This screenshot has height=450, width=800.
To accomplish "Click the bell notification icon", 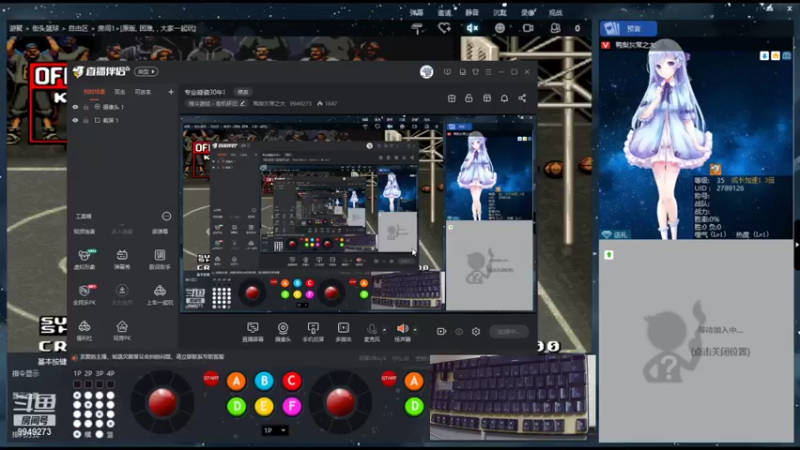I will (x=504, y=98).
